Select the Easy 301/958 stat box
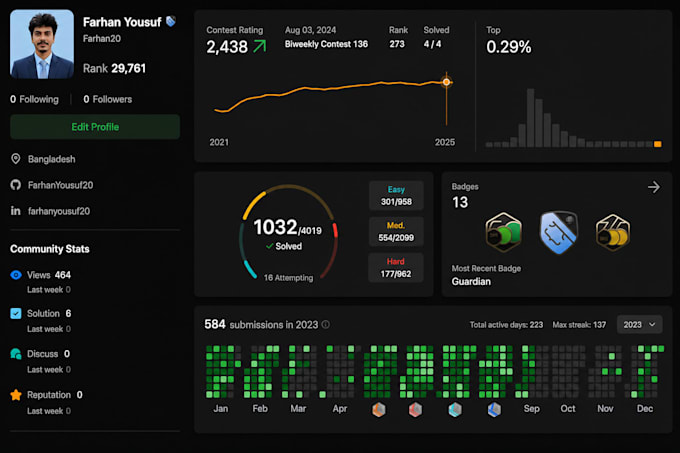 pyautogui.click(x=396, y=196)
